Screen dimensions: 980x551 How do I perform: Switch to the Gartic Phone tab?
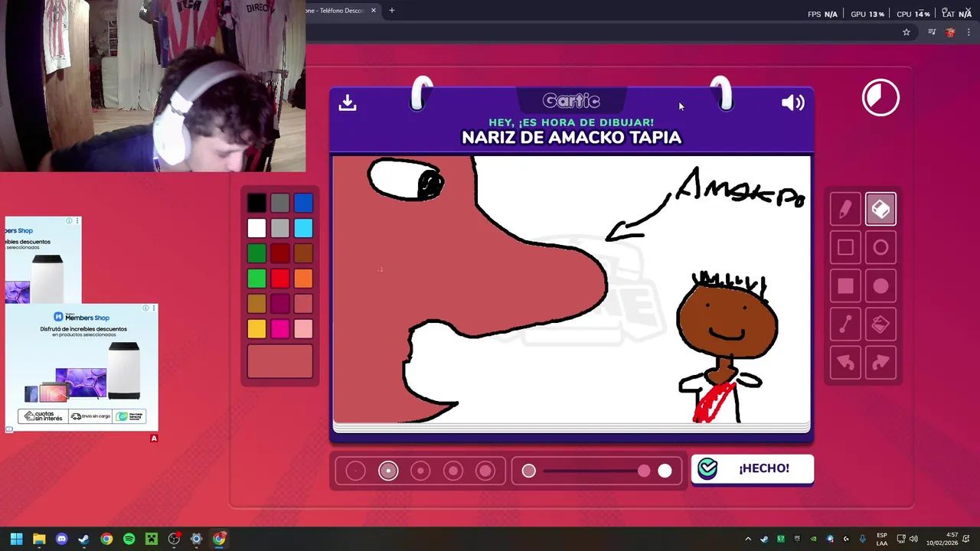(337, 11)
